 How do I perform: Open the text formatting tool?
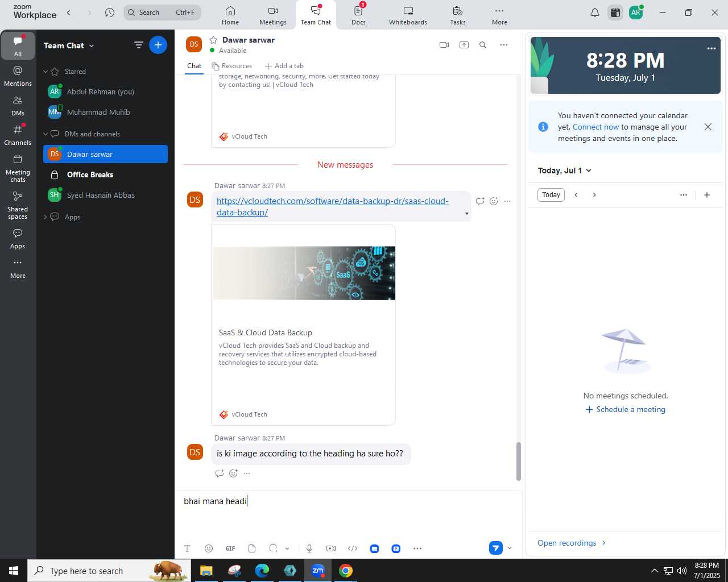pos(187,548)
